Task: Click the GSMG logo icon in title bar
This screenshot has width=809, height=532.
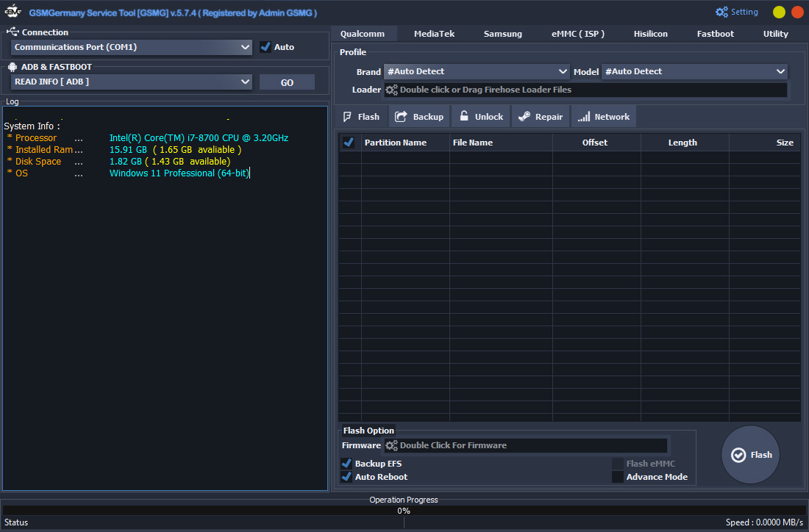Action: pos(13,12)
